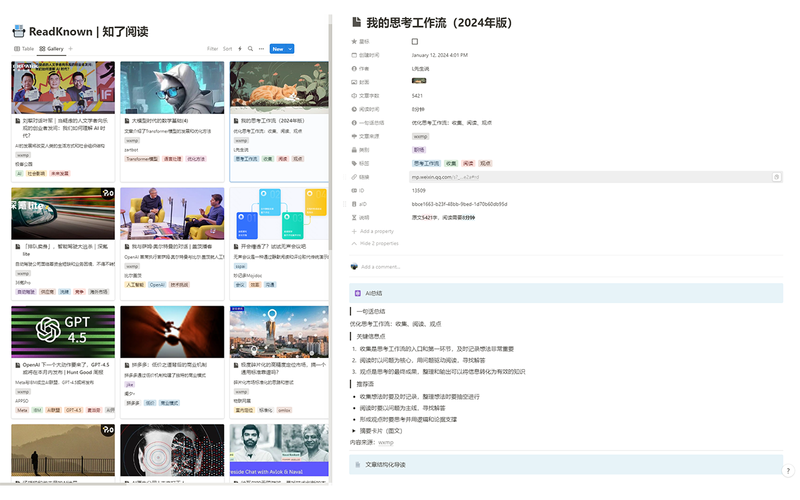Click the lock icon category property
This screenshot has width=800, height=500.
pos(354,150)
